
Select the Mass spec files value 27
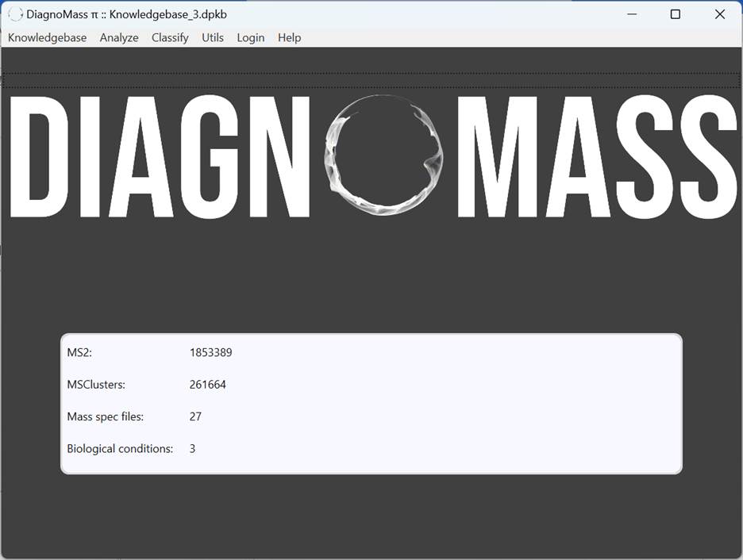(x=195, y=416)
